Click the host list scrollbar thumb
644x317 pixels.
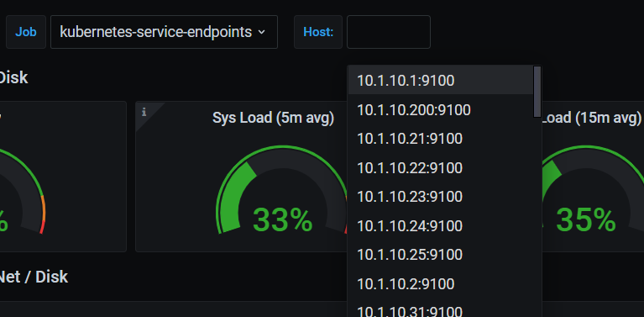pos(537,92)
